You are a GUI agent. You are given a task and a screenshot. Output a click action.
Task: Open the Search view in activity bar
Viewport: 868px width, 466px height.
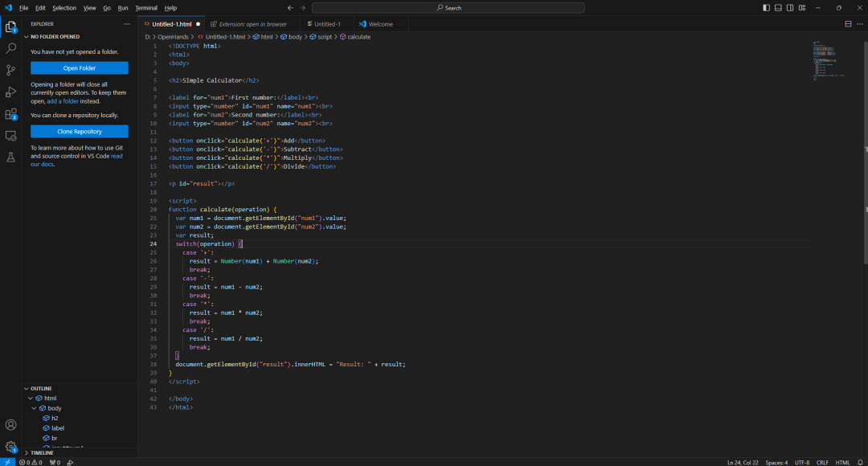(x=10, y=49)
